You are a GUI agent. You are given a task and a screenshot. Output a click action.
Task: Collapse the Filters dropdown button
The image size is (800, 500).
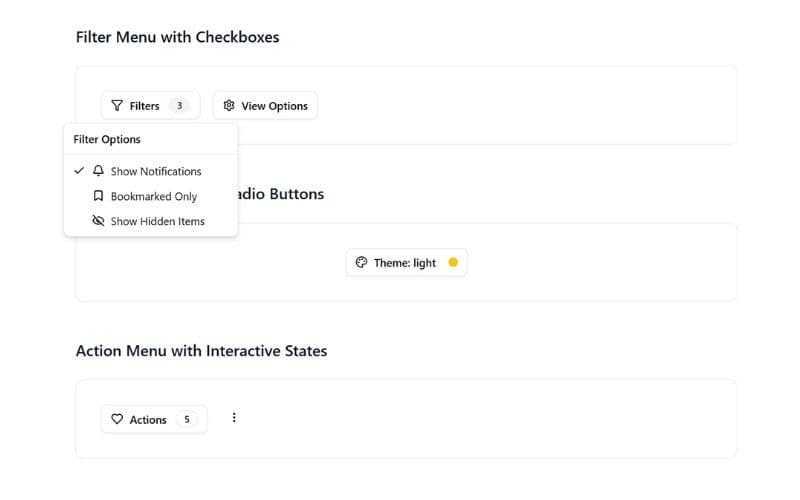(145, 106)
